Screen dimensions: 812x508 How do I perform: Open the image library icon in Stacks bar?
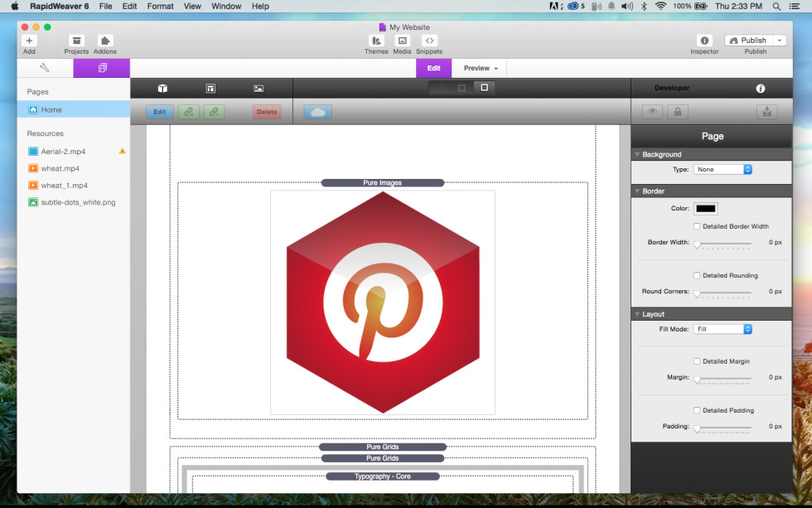point(259,89)
